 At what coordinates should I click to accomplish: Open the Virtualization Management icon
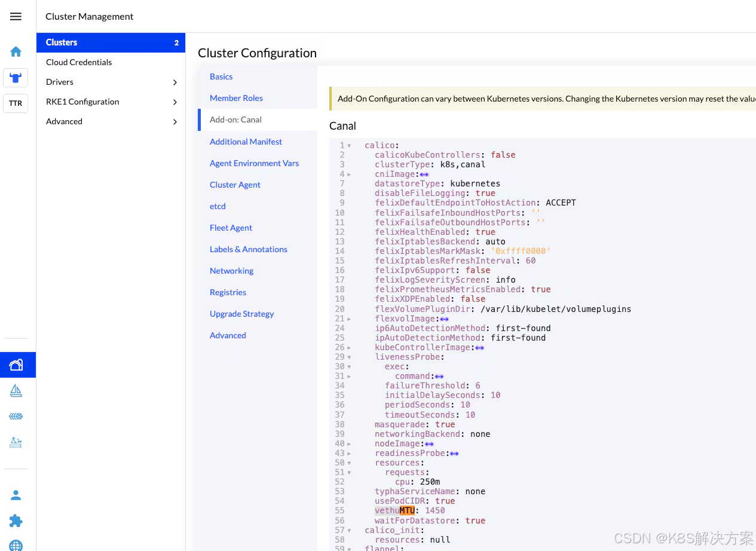pyautogui.click(x=16, y=417)
